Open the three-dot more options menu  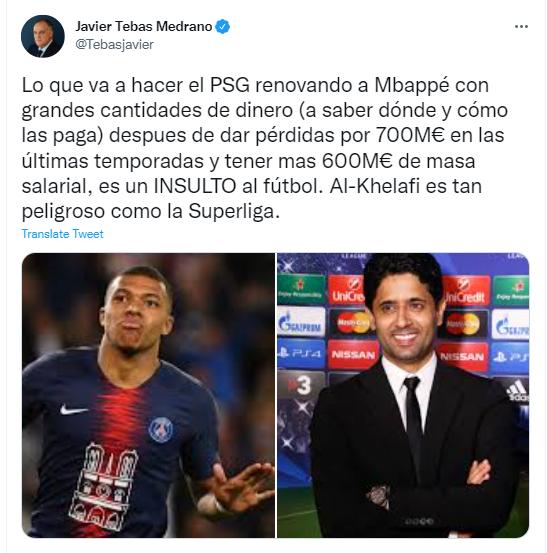[521, 26]
